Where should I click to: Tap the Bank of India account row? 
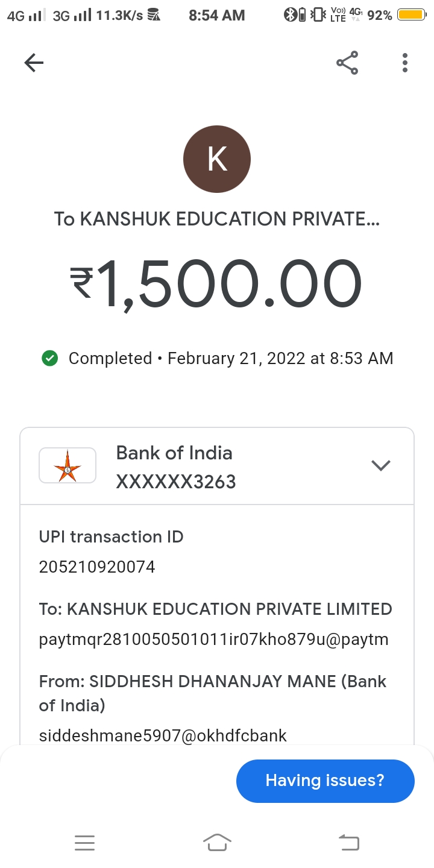[217, 467]
